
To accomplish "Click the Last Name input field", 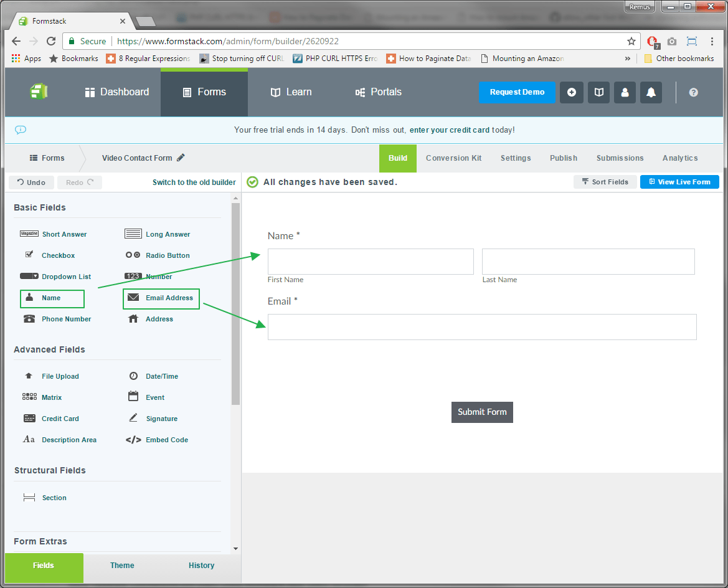I will [588, 261].
